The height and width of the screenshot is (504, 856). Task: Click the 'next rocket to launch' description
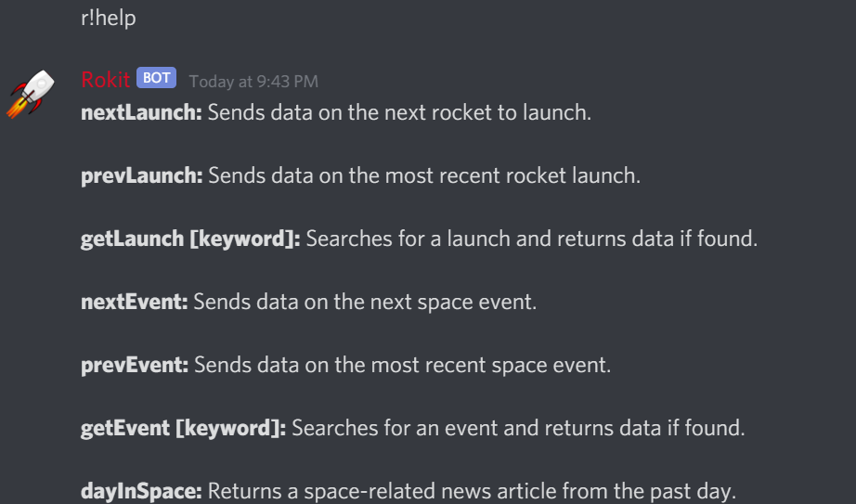tap(399, 113)
